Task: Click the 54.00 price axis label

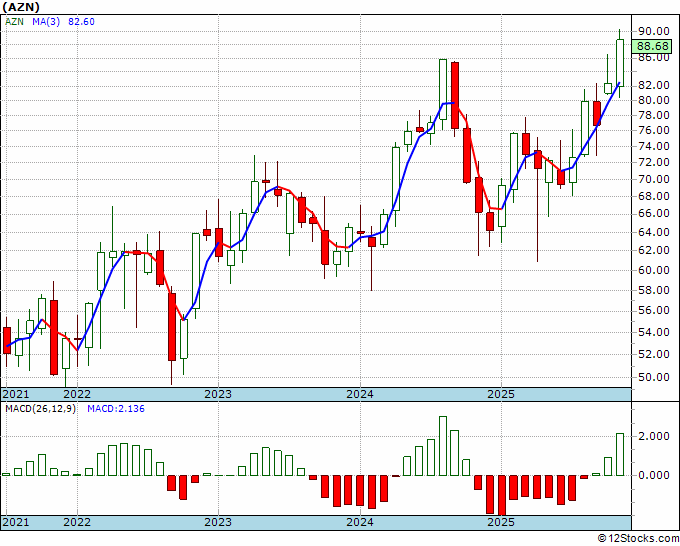Action: (653, 332)
